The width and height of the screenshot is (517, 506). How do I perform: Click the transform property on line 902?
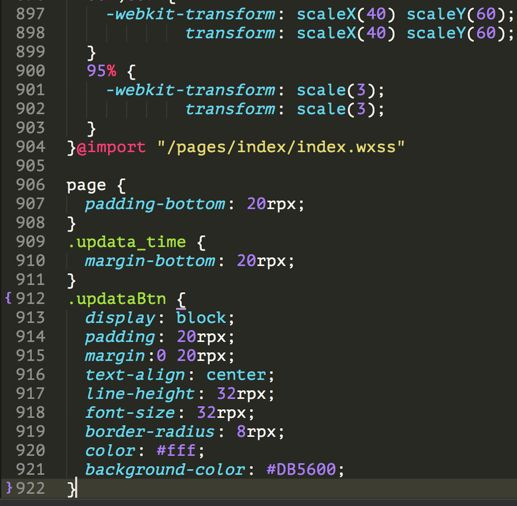(x=230, y=109)
